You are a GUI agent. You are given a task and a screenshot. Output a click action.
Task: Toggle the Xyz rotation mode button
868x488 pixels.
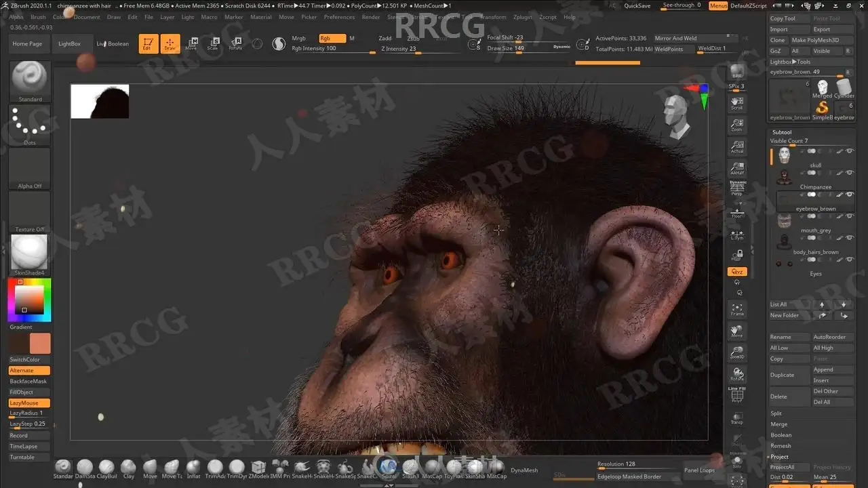pos(737,272)
